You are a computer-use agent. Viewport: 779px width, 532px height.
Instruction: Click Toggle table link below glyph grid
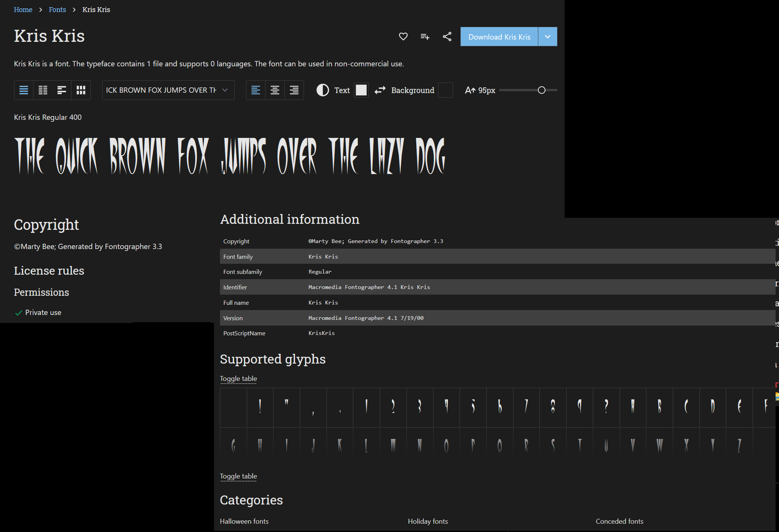[238, 476]
